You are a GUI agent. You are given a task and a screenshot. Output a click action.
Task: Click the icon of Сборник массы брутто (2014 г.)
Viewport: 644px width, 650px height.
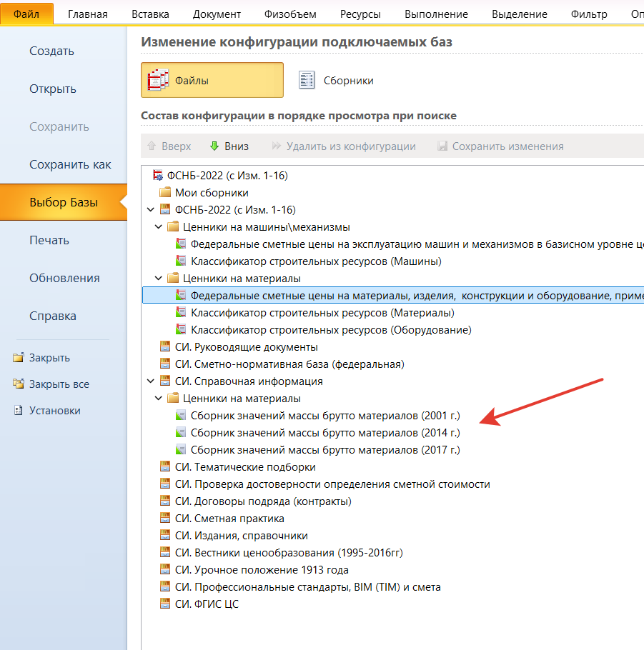tap(181, 432)
